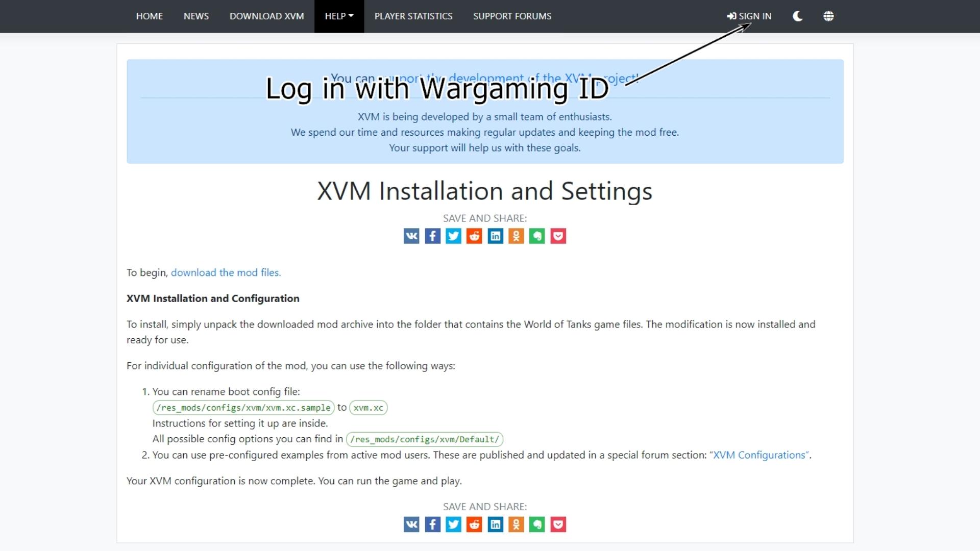The height and width of the screenshot is (551, 980).
Task: Share on LinkedIn using the top icon row
Action: coord(495,236)
